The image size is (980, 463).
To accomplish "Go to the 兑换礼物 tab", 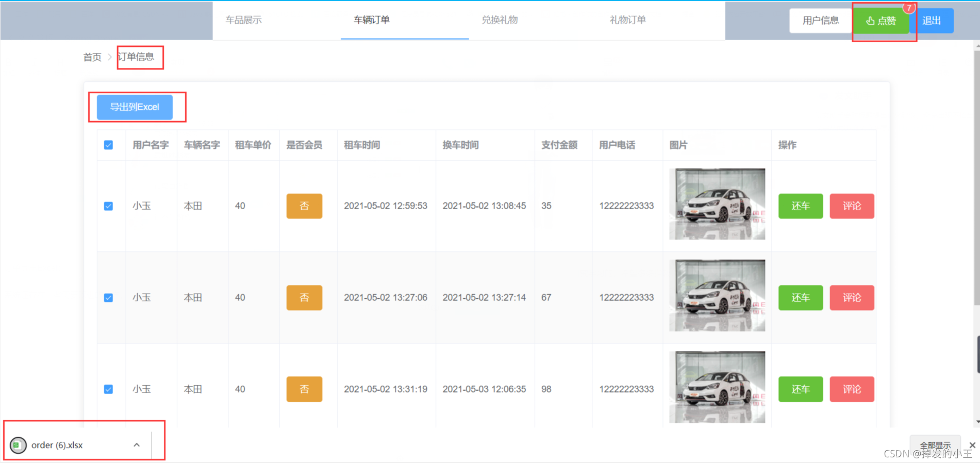I will coord(500,20).
